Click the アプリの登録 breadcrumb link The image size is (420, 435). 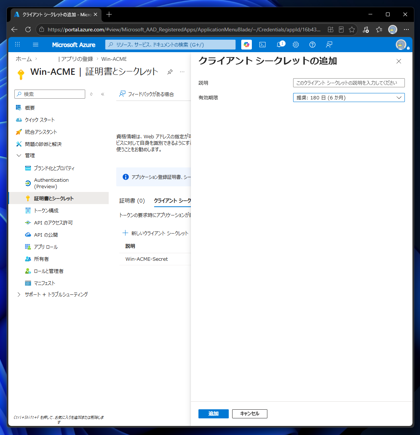click(x=77, y=59)
